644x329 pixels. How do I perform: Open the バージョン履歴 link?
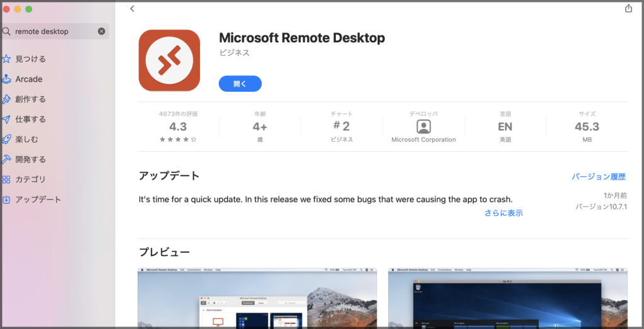(599, 177)
